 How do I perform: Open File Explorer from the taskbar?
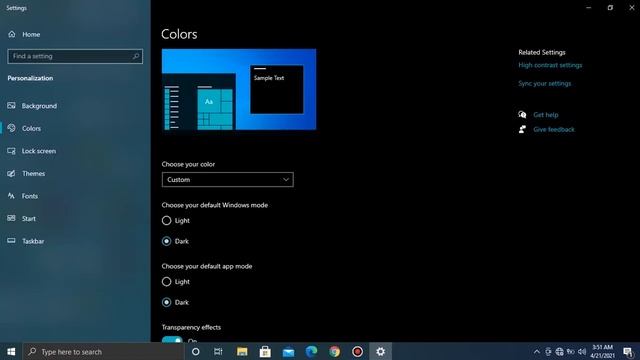click(242, 351)
